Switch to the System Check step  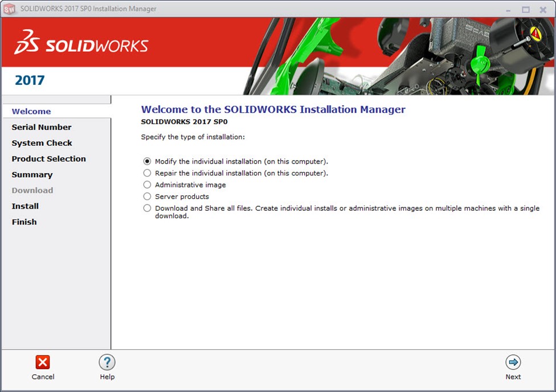coord(42,143)
